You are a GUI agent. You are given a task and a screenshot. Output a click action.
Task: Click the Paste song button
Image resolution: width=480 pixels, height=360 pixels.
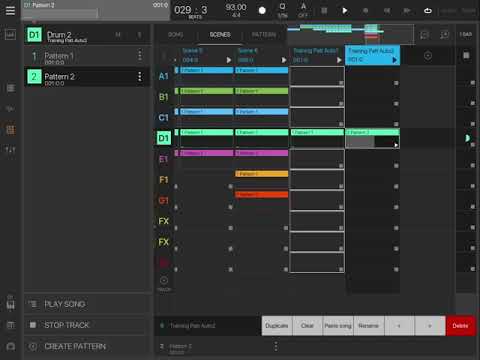point(338,326)
